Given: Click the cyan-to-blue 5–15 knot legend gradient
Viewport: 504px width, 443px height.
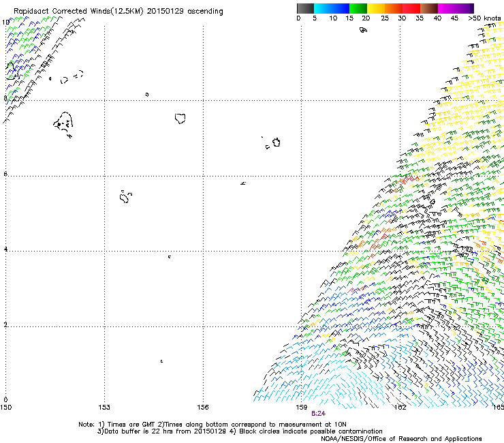Looking at the screenshot, I should tap(332, 8).
